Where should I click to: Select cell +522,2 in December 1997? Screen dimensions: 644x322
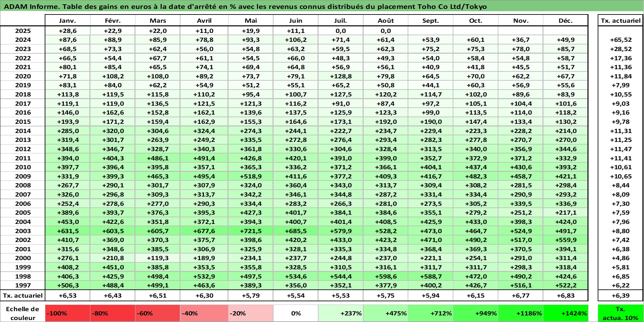pos(565,285)
